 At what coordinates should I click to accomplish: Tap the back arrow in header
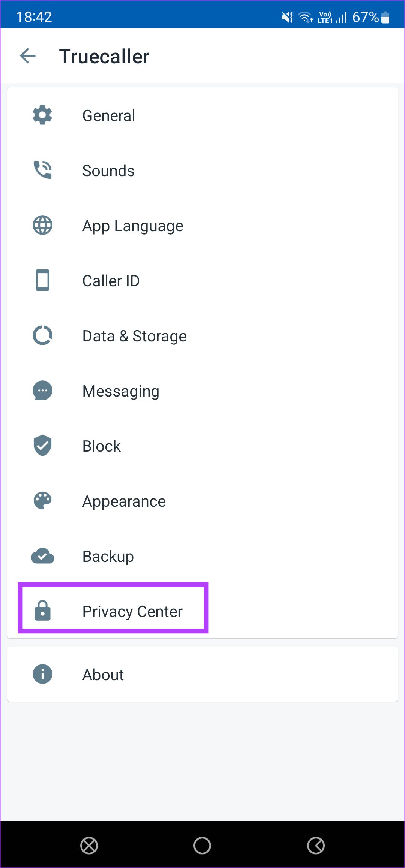(x=28, y=56)
